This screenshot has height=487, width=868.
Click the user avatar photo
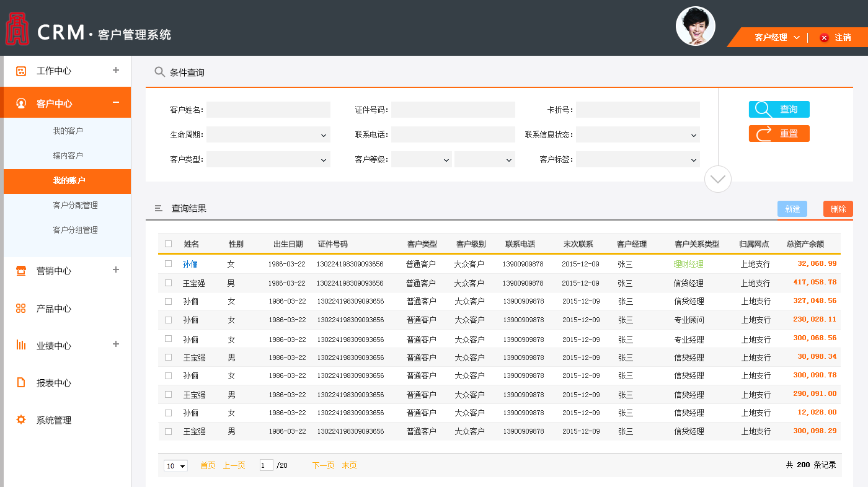pos(695,26)
